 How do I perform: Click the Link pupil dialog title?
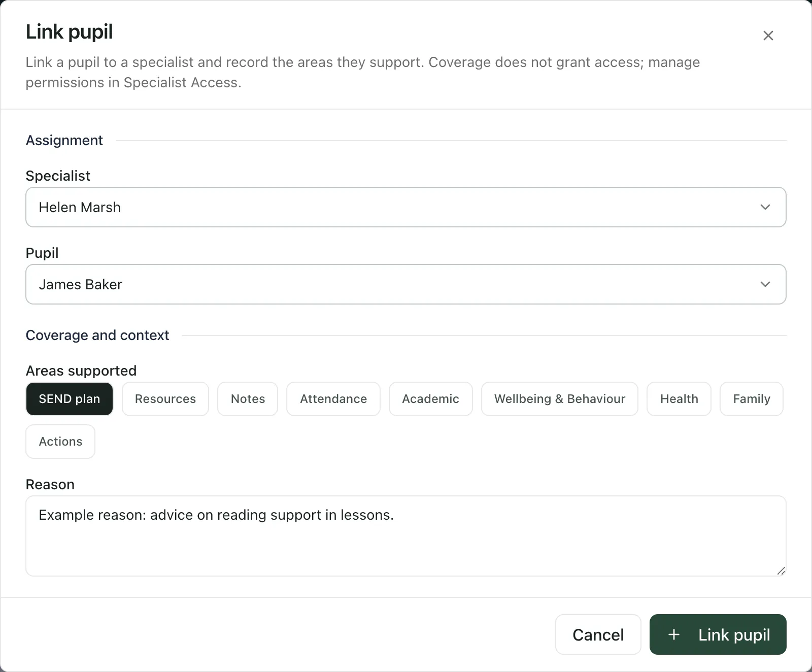[x=70, y=31]
